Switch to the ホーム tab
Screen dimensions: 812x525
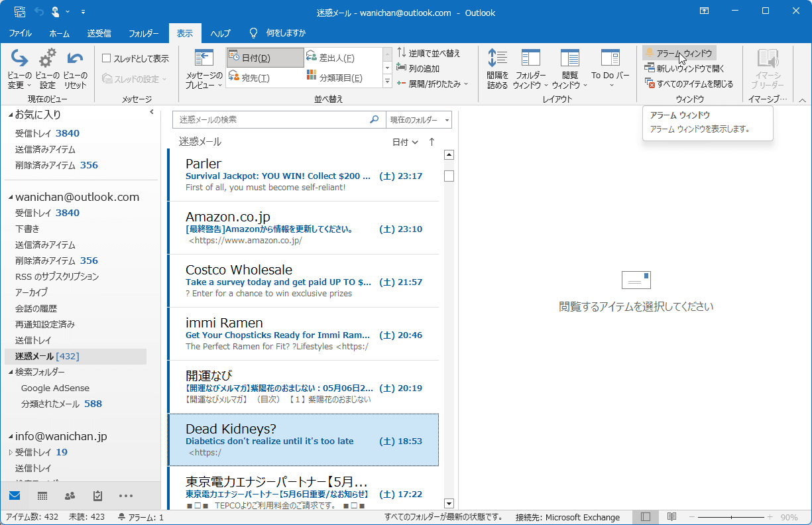[60, 33]
